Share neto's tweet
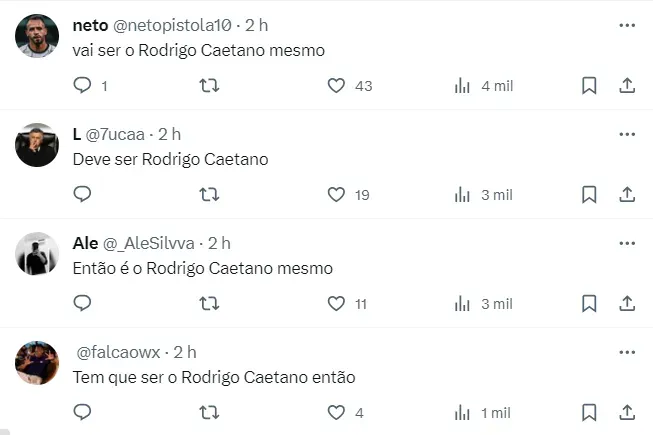 (627, 86)
